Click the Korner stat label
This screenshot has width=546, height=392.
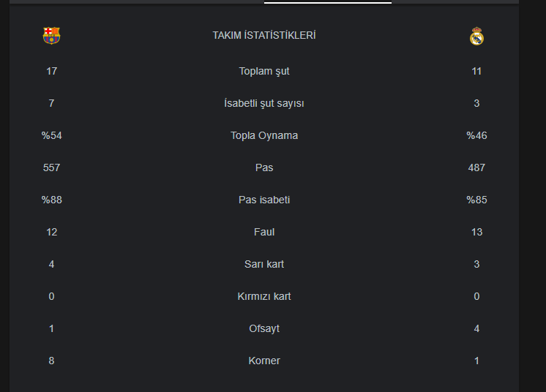(x=264, y=361)
